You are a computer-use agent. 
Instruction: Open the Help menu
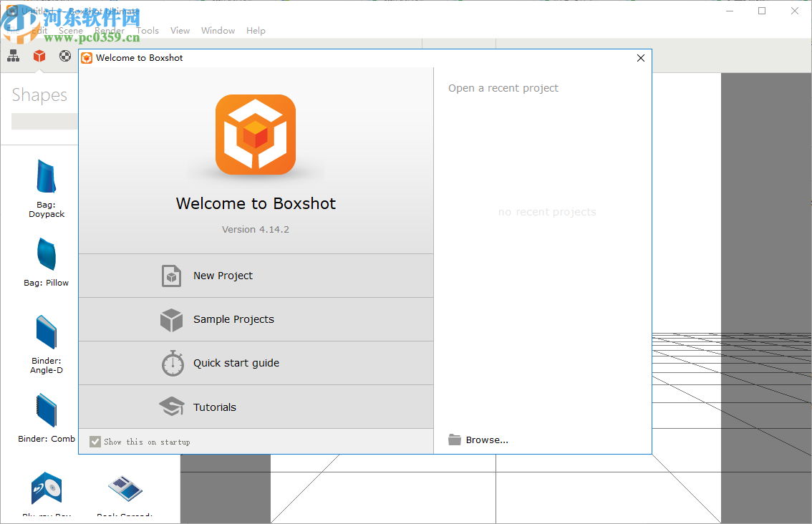tap(256, 31)
